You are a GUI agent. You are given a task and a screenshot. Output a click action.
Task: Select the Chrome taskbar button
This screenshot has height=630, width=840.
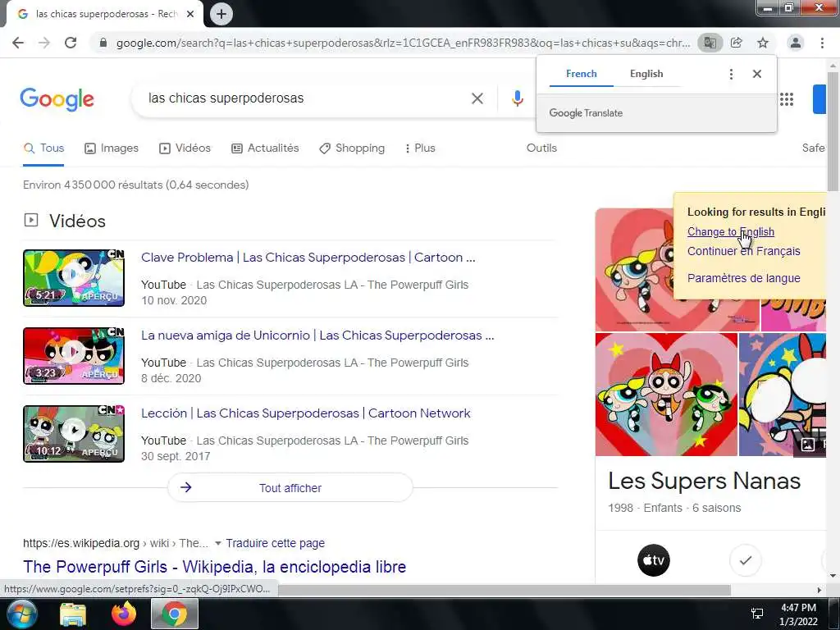pyautogui.click(x=175, y=614)
